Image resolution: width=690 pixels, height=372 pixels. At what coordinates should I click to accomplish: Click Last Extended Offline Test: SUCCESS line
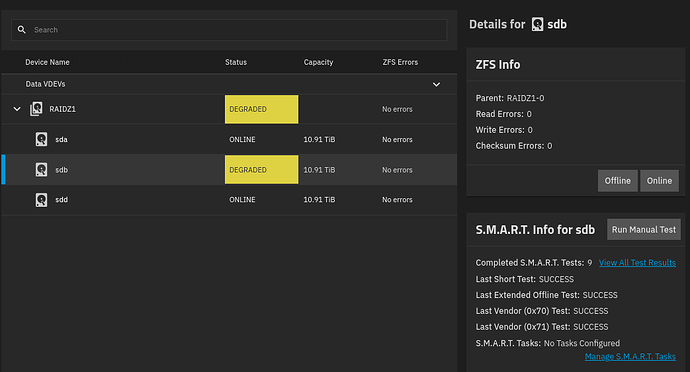[x=547, y=295]
